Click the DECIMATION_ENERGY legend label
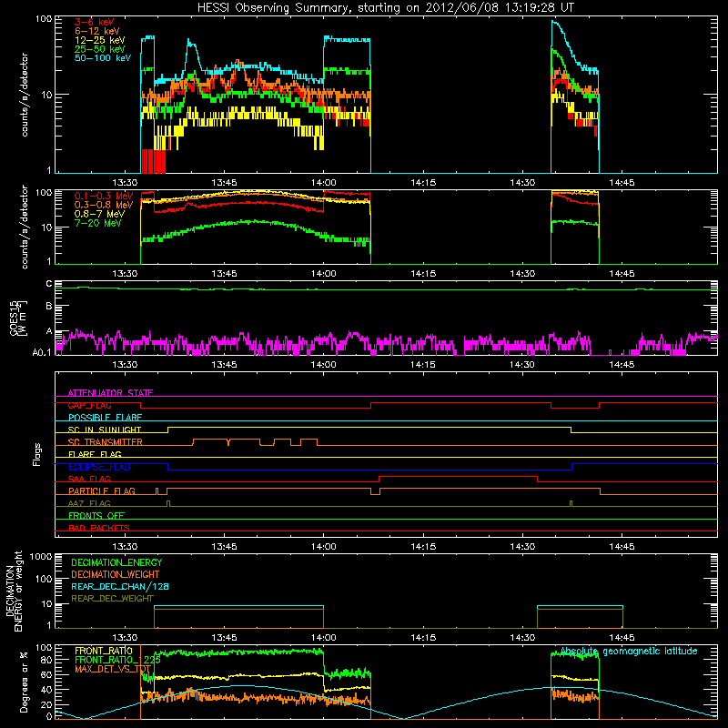This screenshot has width=728, height=728. (x=116, y=562)
